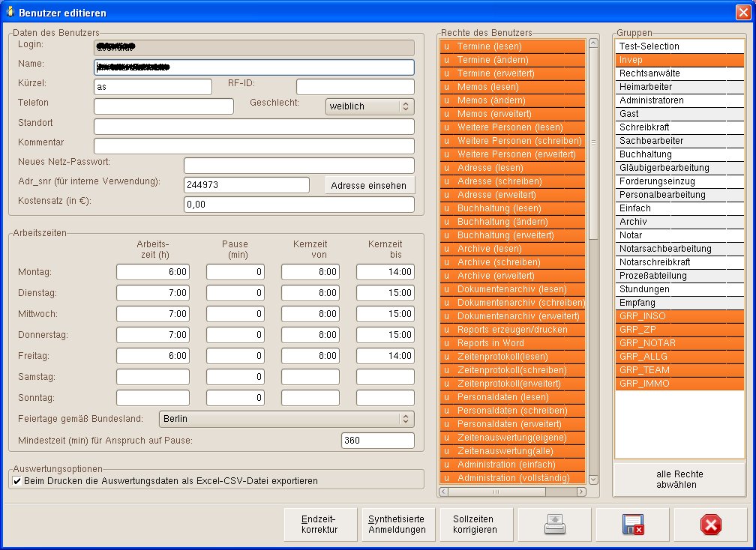
Task: Select the 'Heimarbeiter' group
Action: [x=679, y=87]
